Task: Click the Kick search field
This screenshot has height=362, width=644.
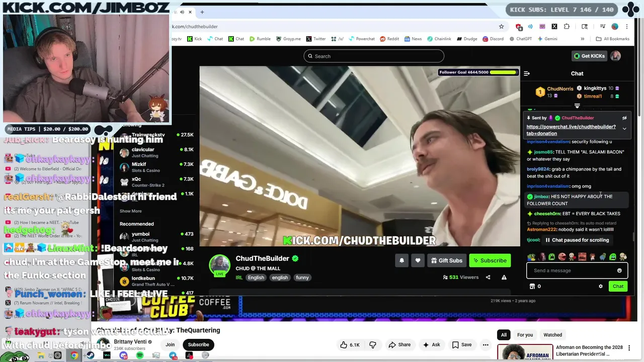Action: (374, 56)
